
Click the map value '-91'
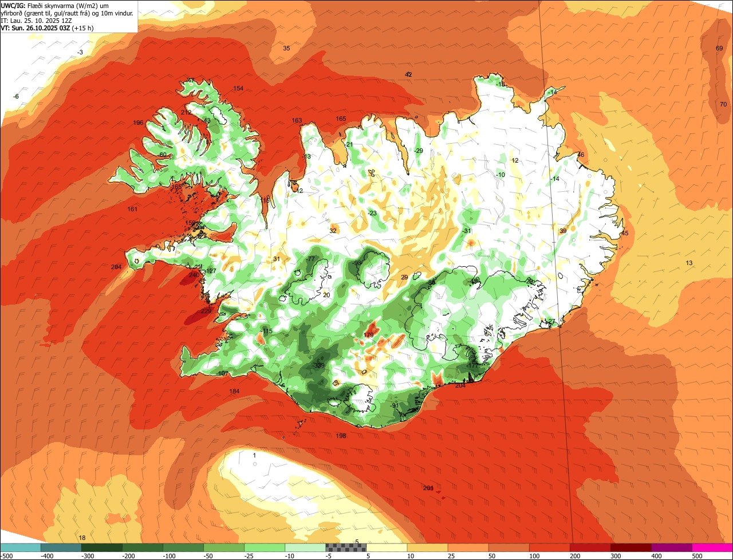(394, 405)
